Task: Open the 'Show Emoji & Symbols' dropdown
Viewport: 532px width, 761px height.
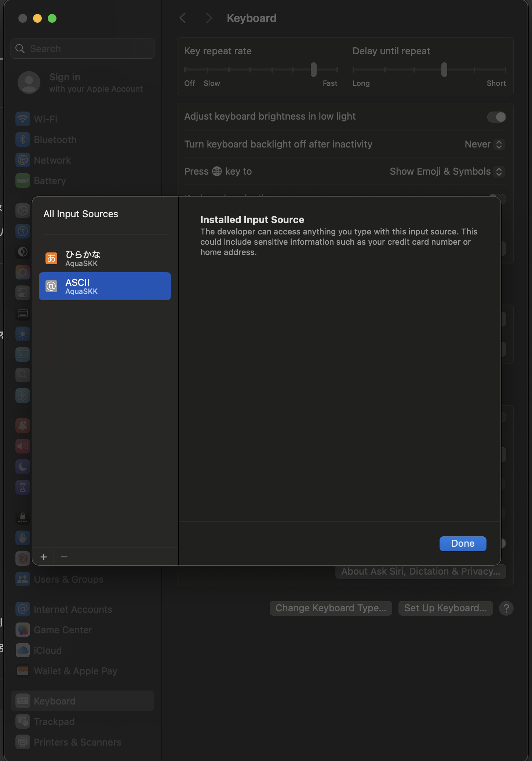Action: pyautogui.click(x=447, y=171)
